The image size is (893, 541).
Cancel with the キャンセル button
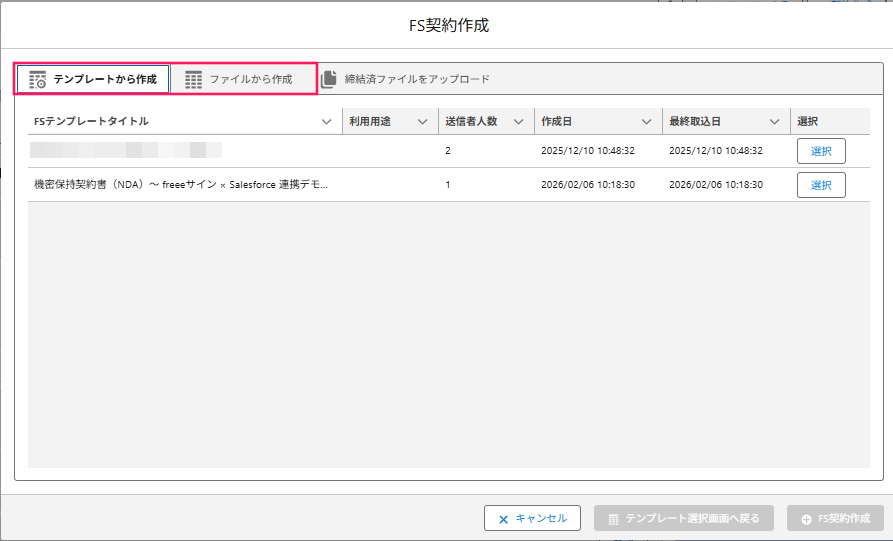[x=532, y=518]
